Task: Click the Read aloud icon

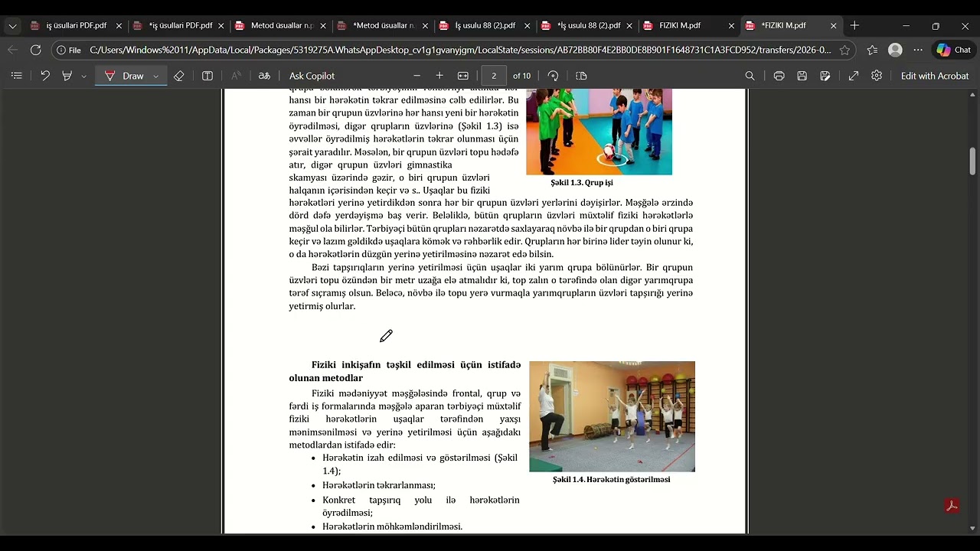Action: 236,76
